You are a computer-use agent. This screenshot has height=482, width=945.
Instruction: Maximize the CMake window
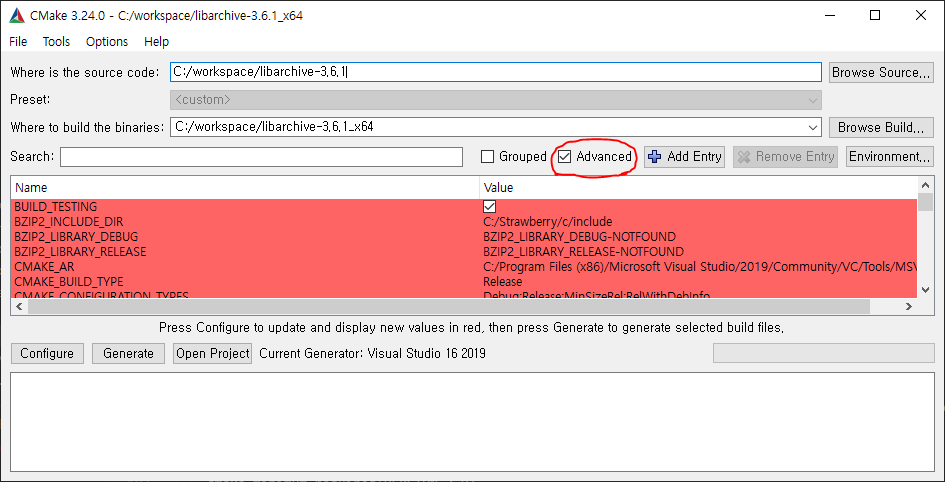coord(874,16)
